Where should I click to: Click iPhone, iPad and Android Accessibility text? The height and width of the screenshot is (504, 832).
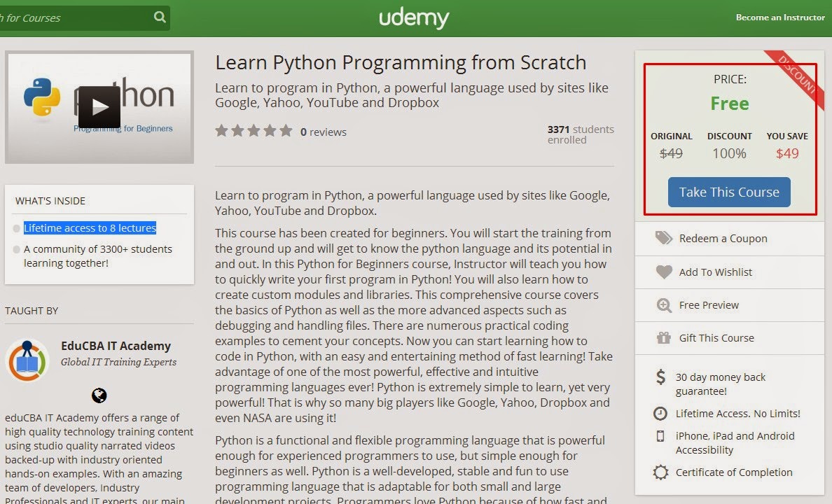coord(735,443)
